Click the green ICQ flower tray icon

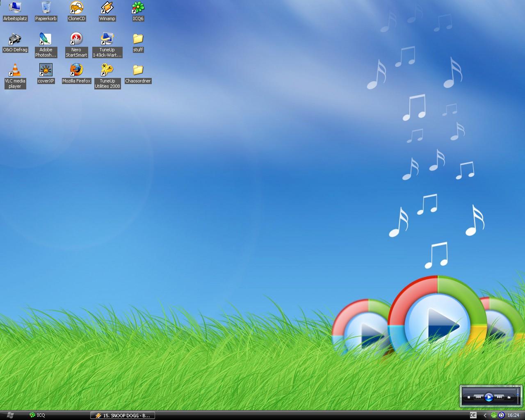pyautogui.click(x=494, y=415)
